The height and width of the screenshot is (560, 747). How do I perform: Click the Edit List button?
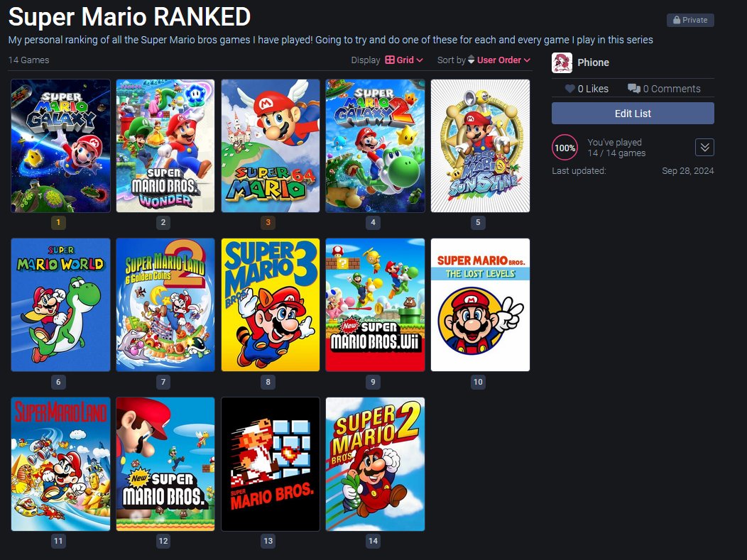633,114
